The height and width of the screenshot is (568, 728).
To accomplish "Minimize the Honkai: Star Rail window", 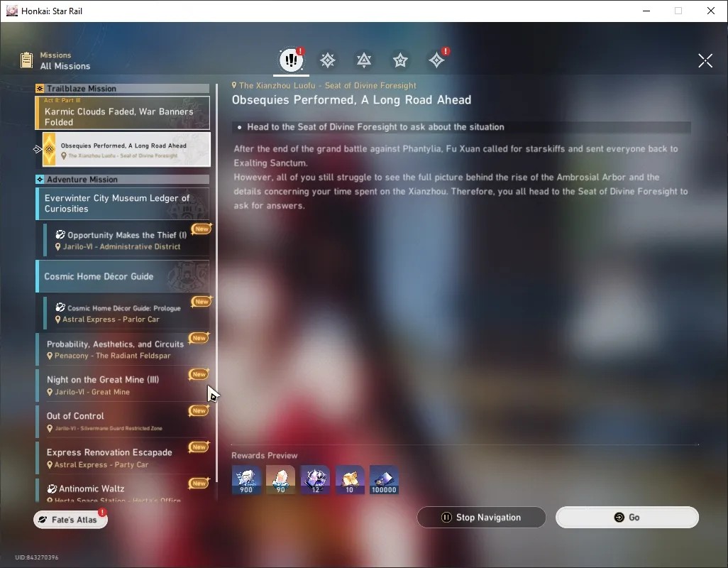I will 646,11.
